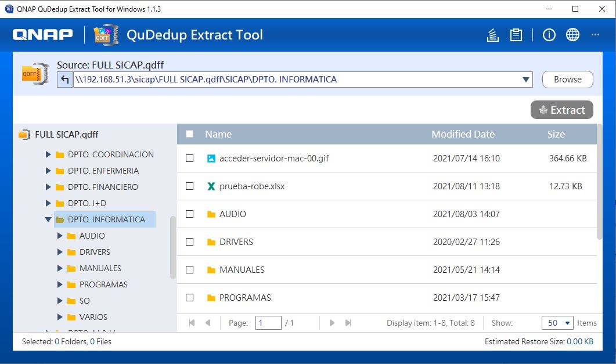
Task: Open the task list stack icon in header
Action: [492, 35]
